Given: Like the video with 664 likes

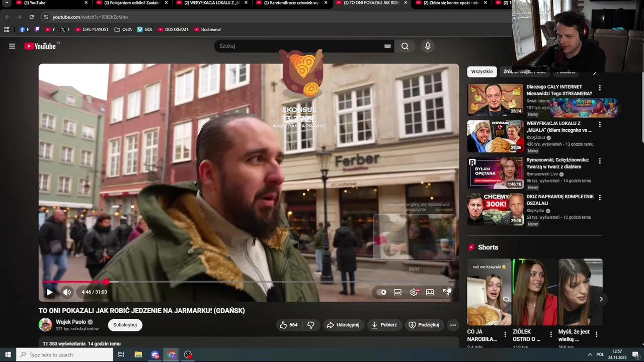Looking at the screenshot, I should [x=289, y=325].
